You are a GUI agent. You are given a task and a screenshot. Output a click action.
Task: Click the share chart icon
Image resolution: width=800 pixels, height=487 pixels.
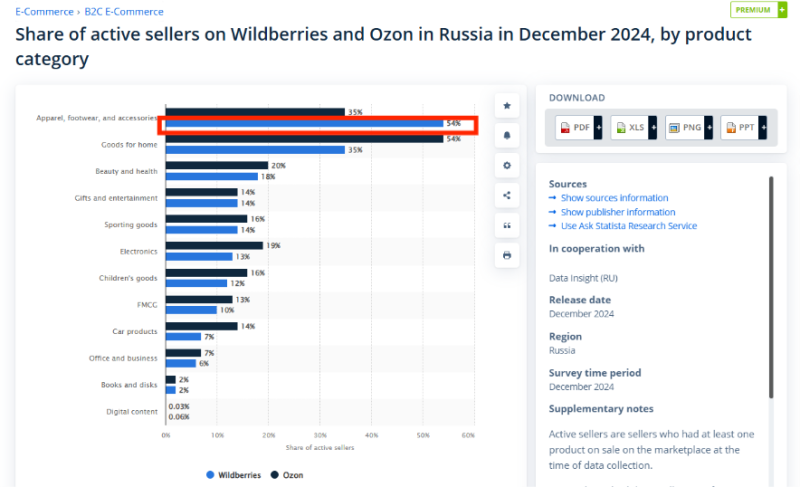point(507,195)
